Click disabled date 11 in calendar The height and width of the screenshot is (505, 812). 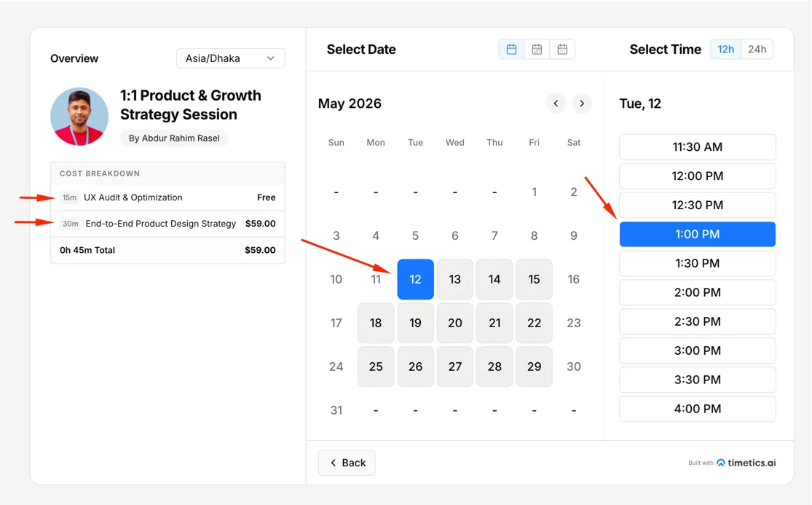[x=376, y=280]
